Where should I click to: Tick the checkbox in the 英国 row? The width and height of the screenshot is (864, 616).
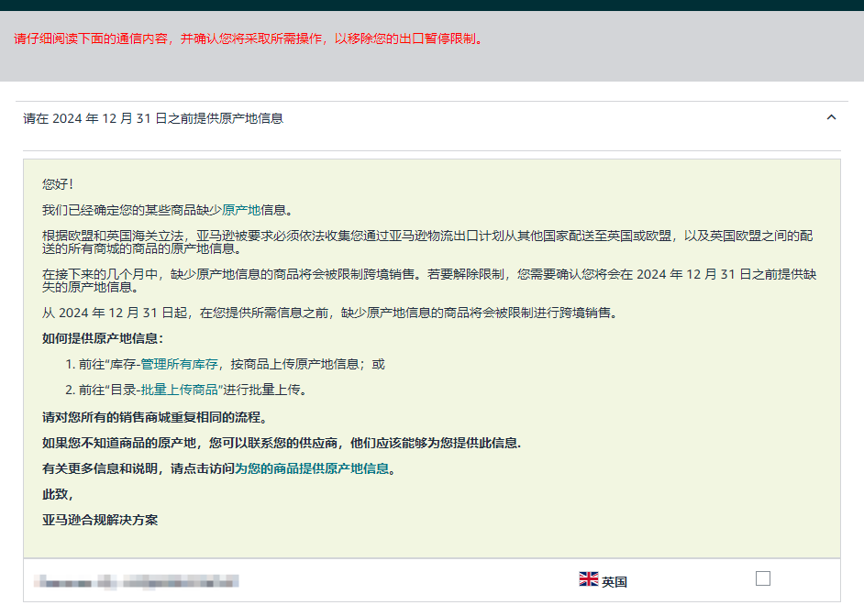click(762, 578)
